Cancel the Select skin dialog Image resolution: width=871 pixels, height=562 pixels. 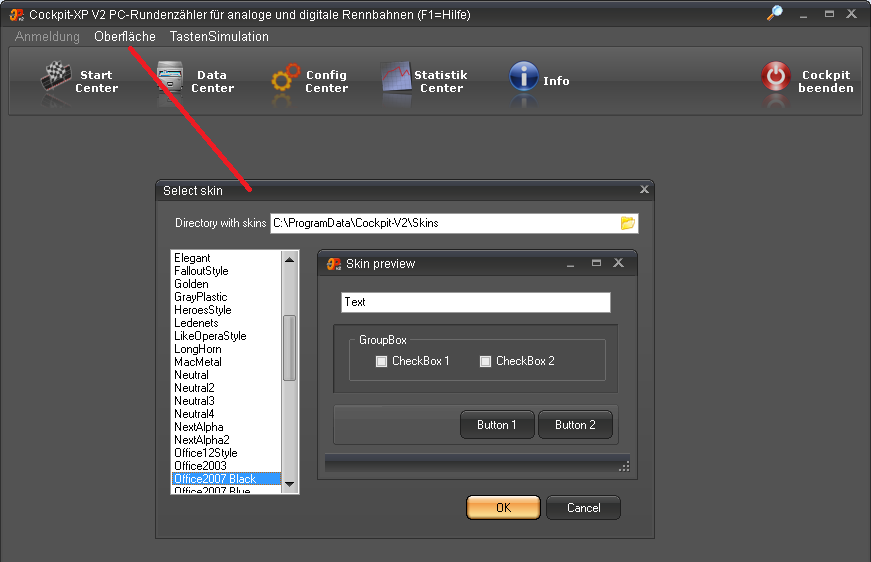pyautogui.click(x=583, y=508)
